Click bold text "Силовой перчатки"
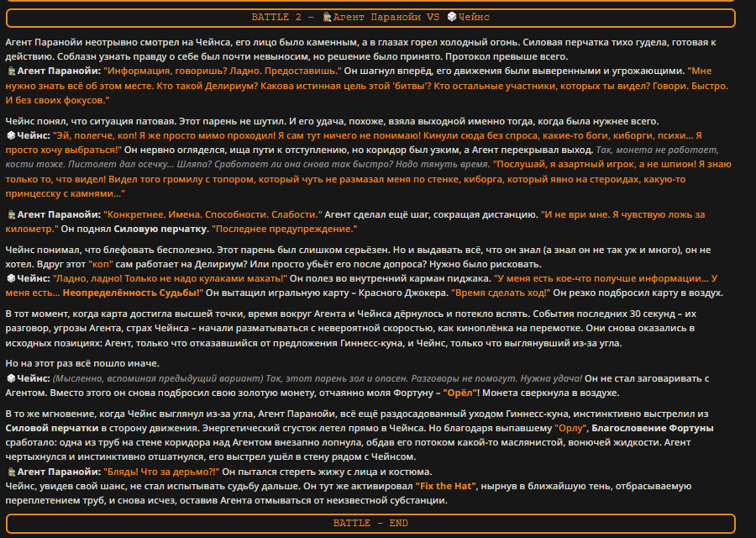The width and height of the screenshot is (756, 538). point(52,428)
